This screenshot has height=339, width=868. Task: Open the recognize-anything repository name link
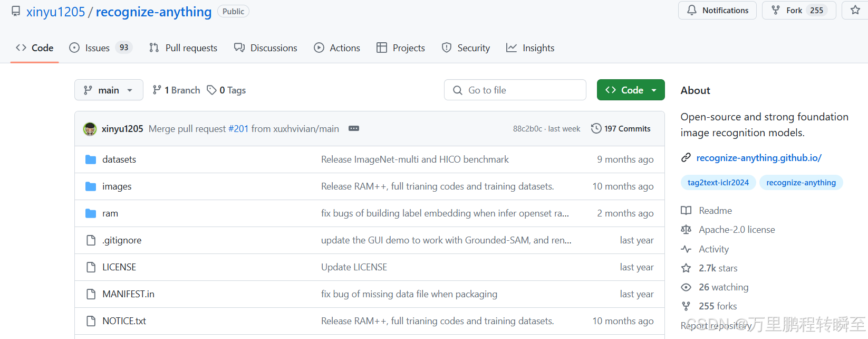(x=153, y=12)
